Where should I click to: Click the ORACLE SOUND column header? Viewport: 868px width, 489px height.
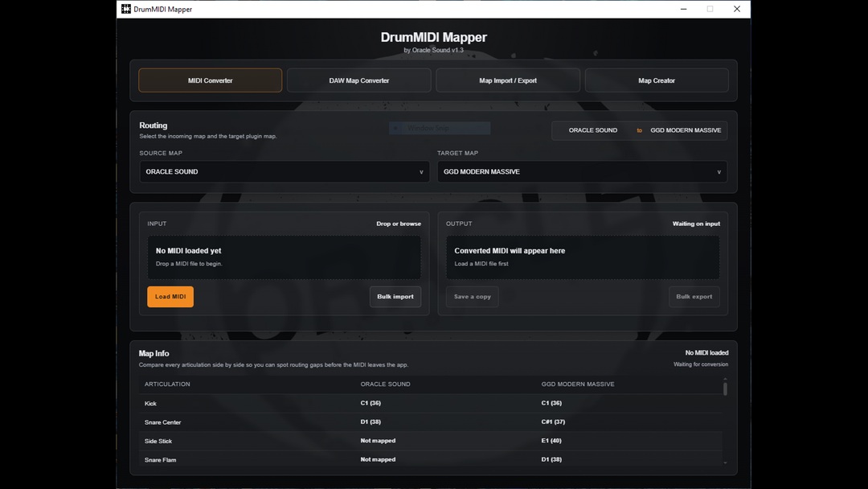(x=385, y=384)
